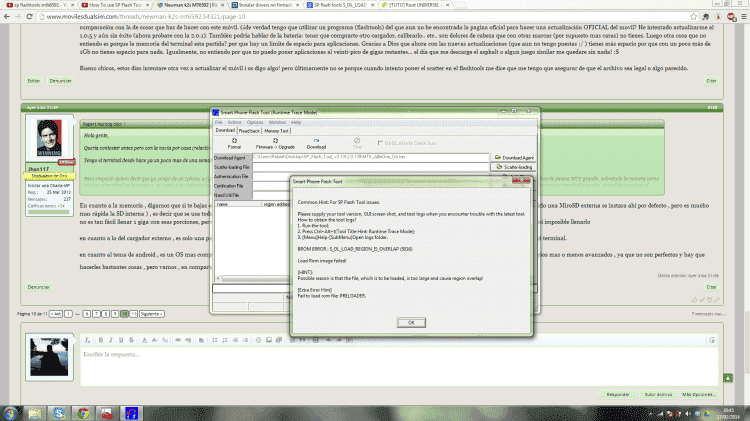Click Editar link under the top post

tap(33, 81)
